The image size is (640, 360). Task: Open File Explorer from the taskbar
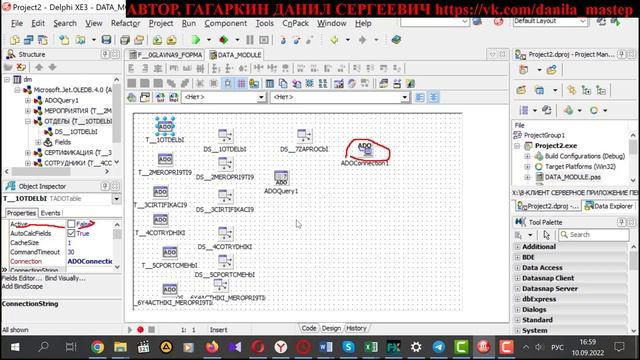click(120, 347)
